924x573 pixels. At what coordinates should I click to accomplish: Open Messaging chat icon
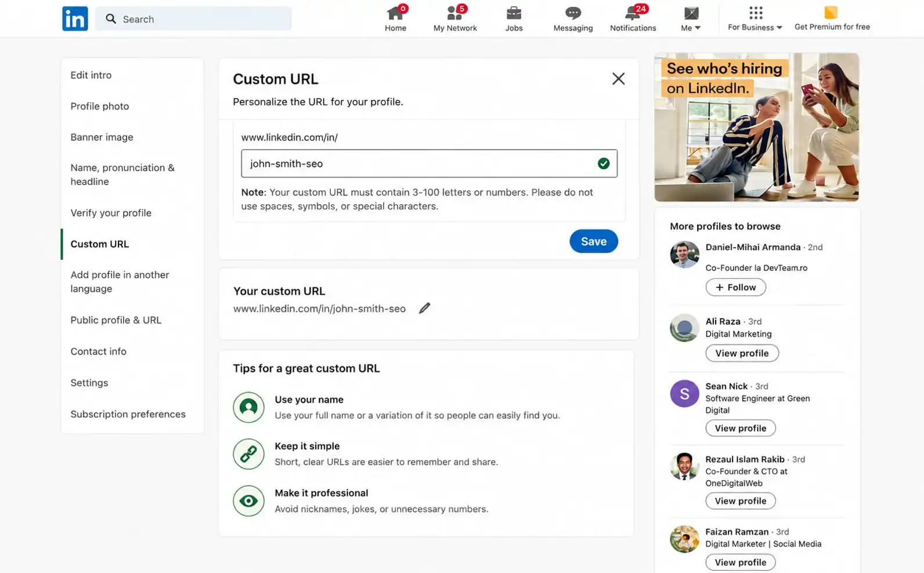[x=573, y=13]
